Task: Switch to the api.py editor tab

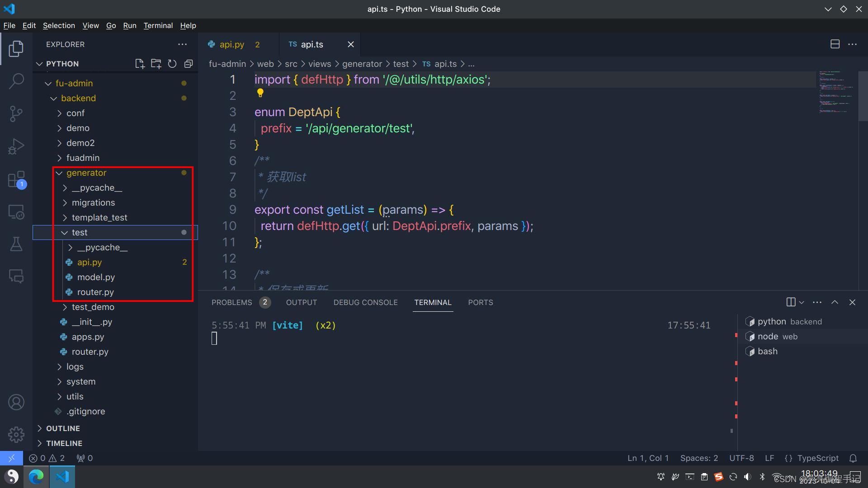Action: [x=232, y=44]
